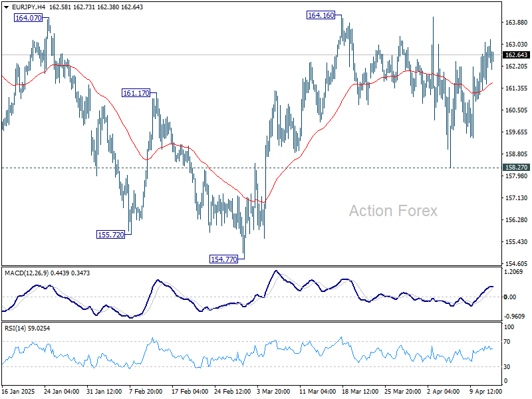The width and height of the screenshot is (532, 399).
Task: Click the 163.880 price axis value
Action: point(517,23)
